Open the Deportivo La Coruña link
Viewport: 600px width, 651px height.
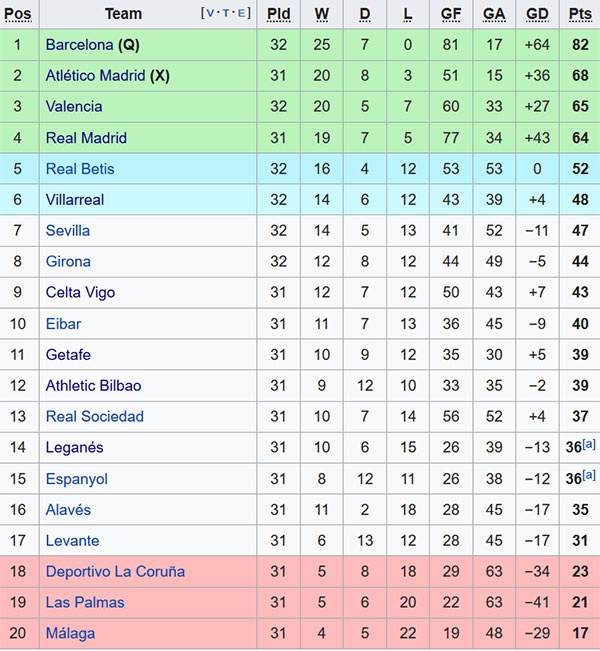[x=115, y=572]
